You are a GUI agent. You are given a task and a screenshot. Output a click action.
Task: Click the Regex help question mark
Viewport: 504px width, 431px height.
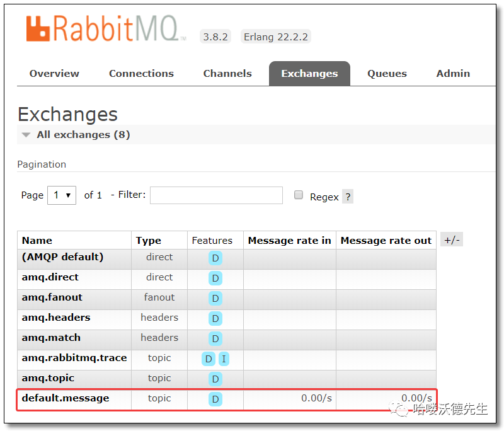click(x=348, y=197)
